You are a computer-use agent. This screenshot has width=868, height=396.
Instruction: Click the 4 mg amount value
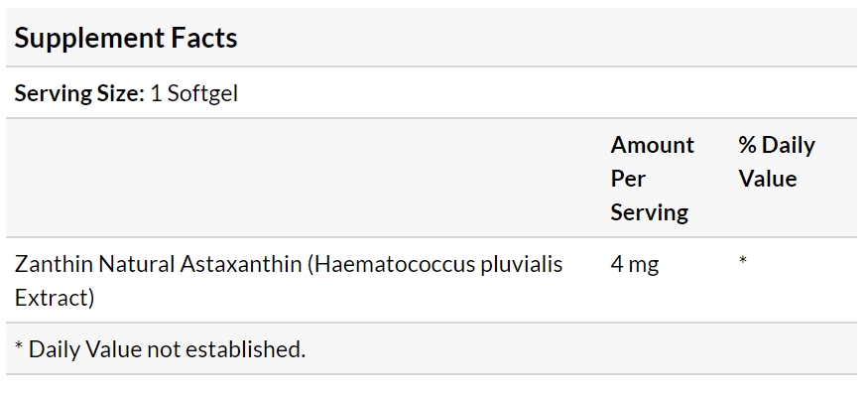[x=635, y=265]
